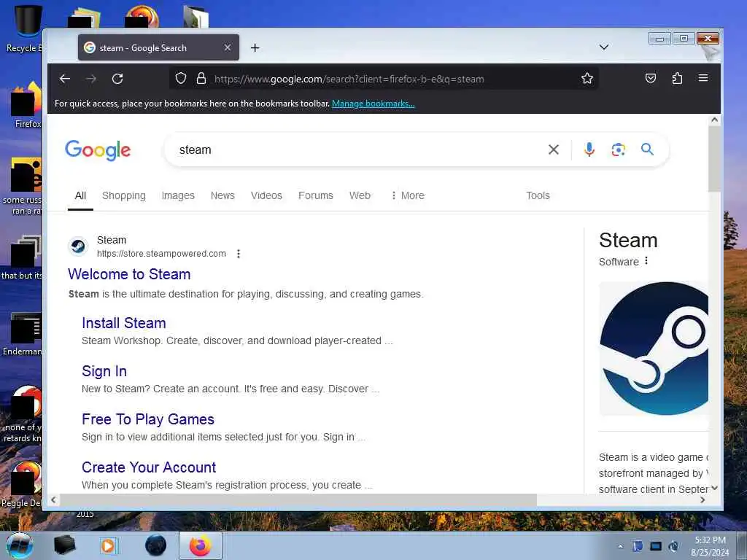The width and height of the screenshot is (747, 560).
Task: Switch to the News tab
Action: [222, 195]
